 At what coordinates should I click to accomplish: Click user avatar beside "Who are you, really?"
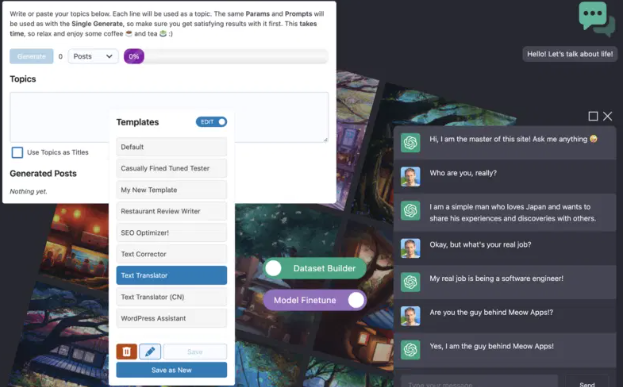(410, 176)
